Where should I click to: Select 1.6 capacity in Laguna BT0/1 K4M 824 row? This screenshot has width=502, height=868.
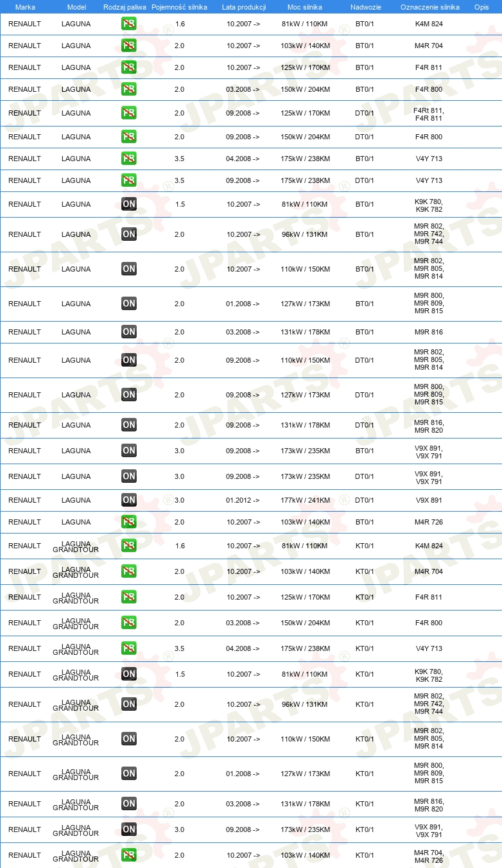[180, 24]
